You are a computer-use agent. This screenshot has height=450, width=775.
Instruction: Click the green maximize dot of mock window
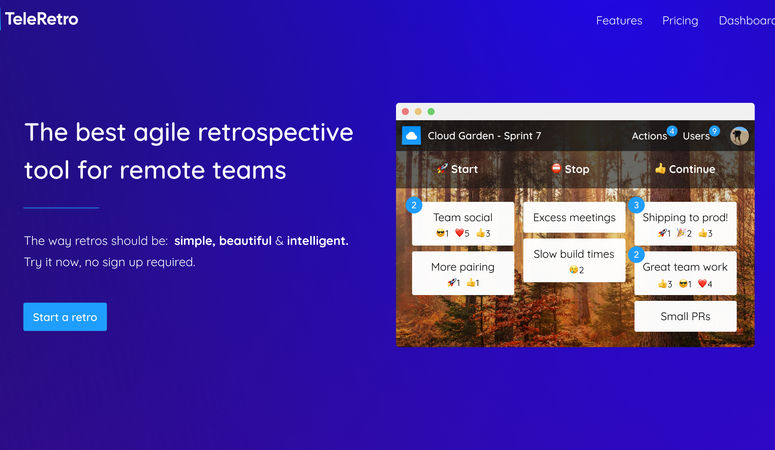click(x=431, y=112)
